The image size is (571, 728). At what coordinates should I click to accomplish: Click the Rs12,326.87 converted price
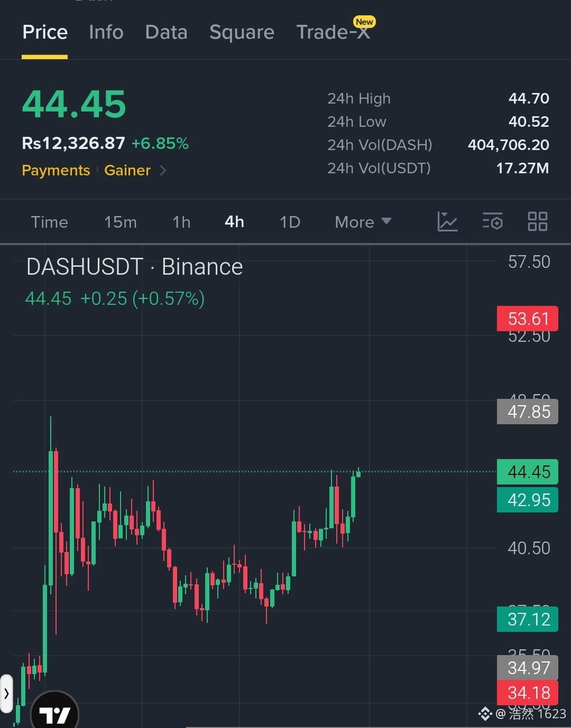click(73, 143)
